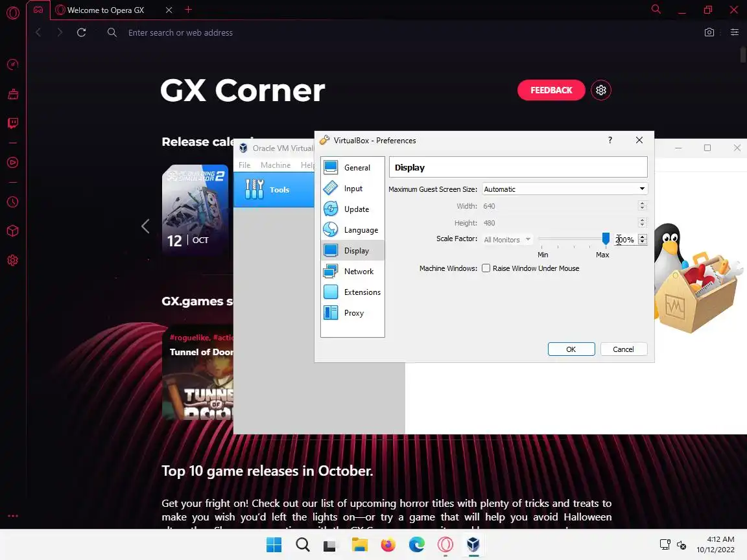Open Network preferences category
The height and width of the screenshot is (560, 747).
[x=353, y=272]
